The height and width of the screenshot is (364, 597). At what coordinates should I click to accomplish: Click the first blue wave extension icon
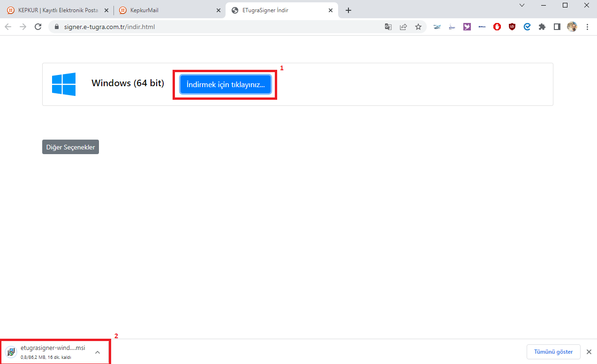coord(437,27)
